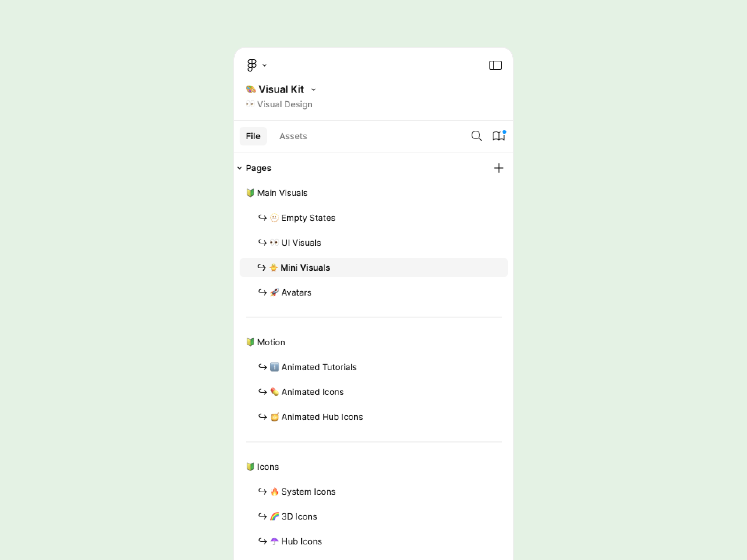Open the Figma main menu logo
The image size is (747, 560).
point(252,65)
